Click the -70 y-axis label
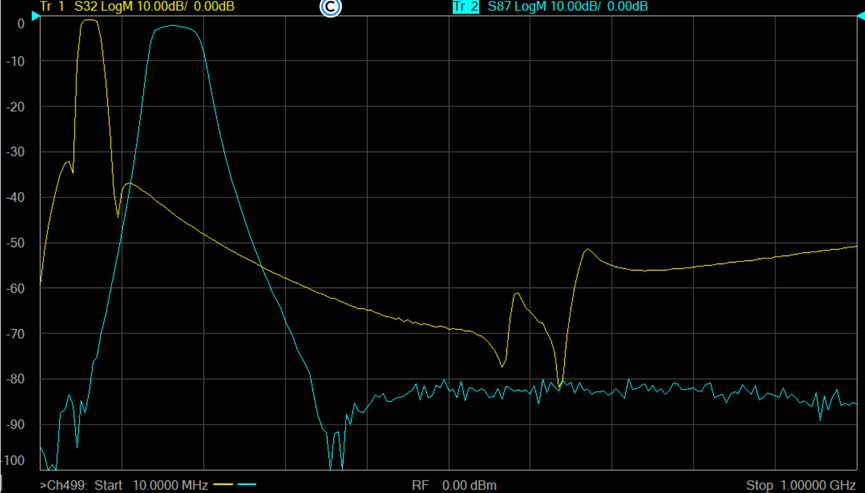Image resolution: width=865 pixels, height=493 pixels. pyautogui.click(x=15, y=334)
